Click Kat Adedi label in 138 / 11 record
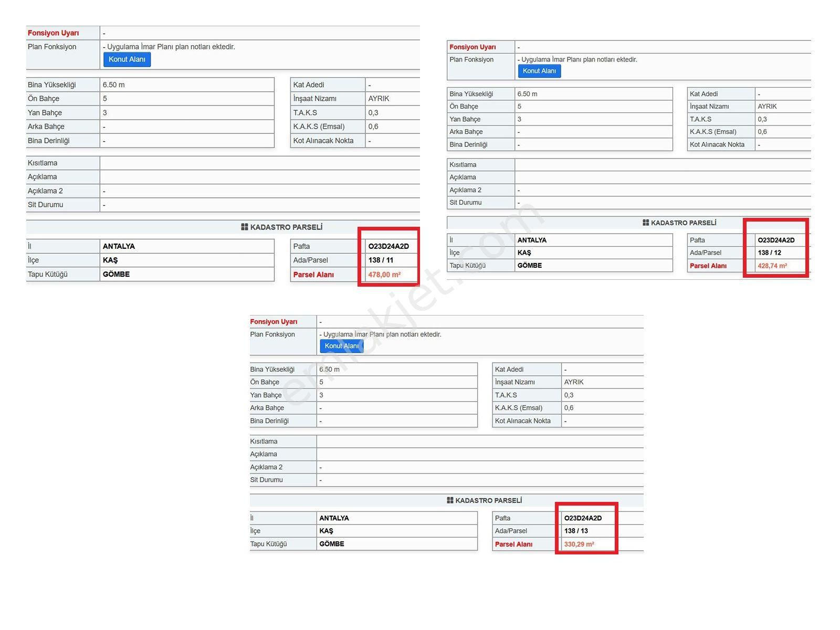840x630 pixels. [309, 85]
